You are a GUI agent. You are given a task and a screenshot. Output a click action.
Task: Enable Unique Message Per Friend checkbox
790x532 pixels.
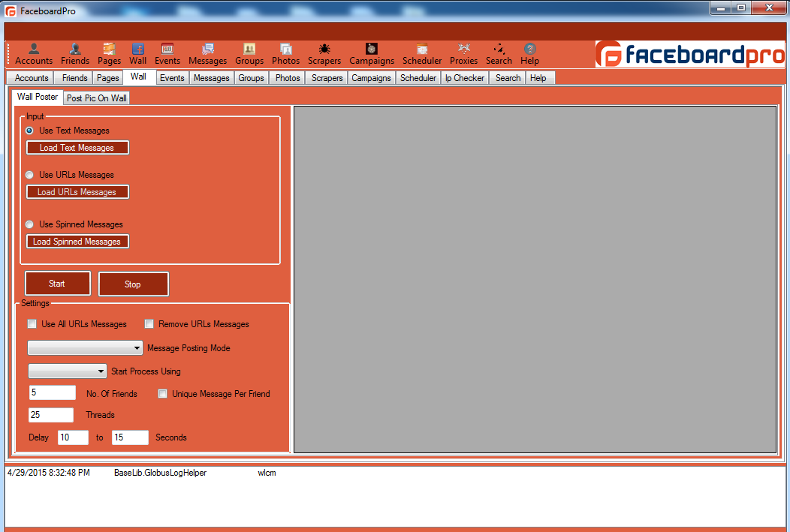click(163, 394)
